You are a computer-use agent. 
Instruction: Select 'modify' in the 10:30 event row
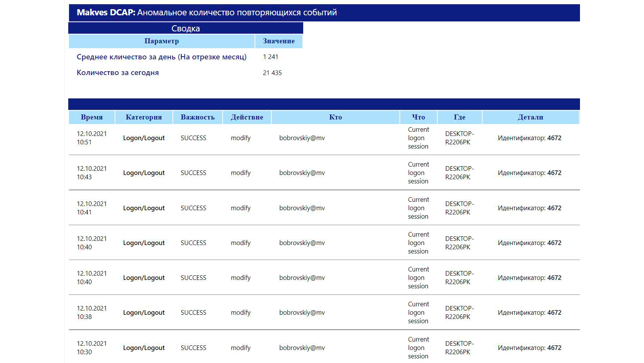click(x=241, y=348)
